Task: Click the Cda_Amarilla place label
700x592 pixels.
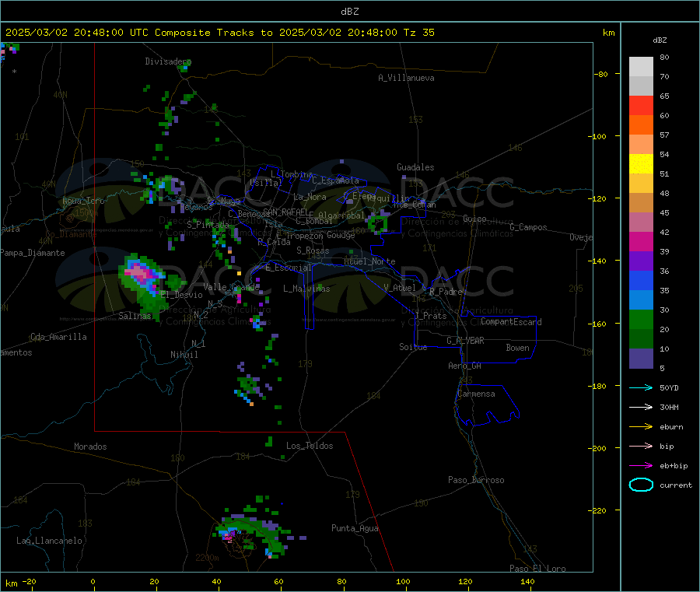Action: 58,337
